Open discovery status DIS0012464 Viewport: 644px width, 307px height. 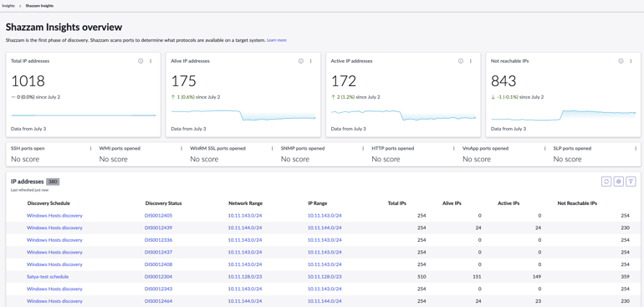click(159, 301)
